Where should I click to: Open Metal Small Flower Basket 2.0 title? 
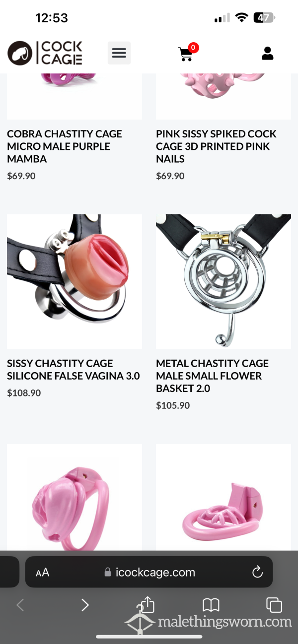point(213,376)
